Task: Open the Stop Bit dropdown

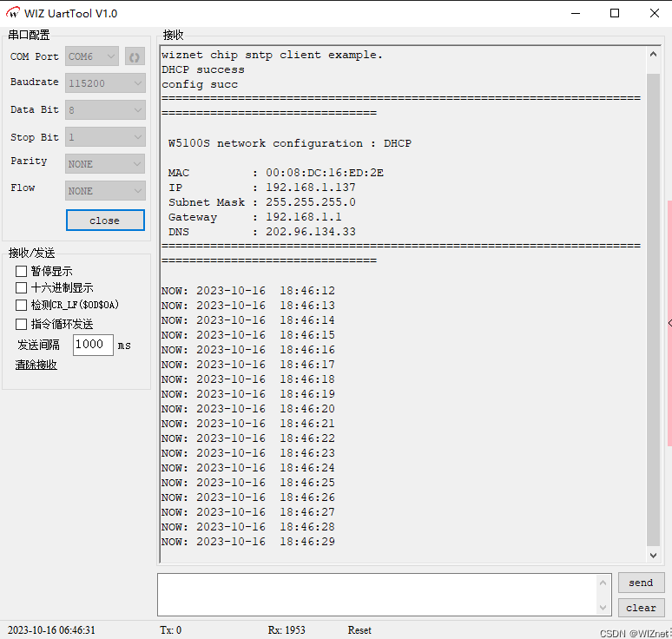Action: tap(105, 137)
